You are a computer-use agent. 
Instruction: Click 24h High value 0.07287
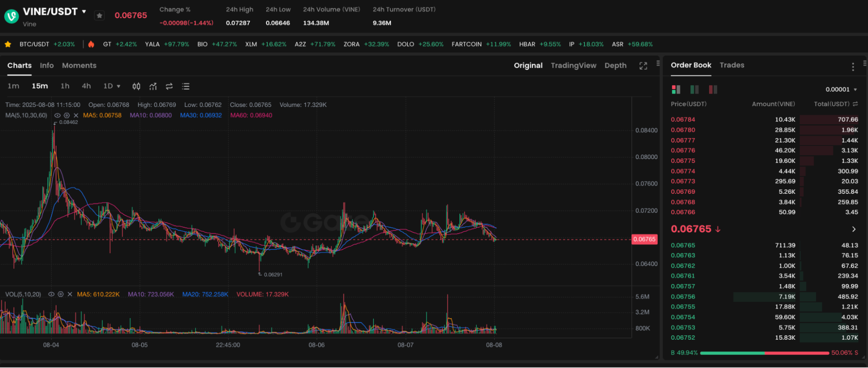(x=238, y=23)
